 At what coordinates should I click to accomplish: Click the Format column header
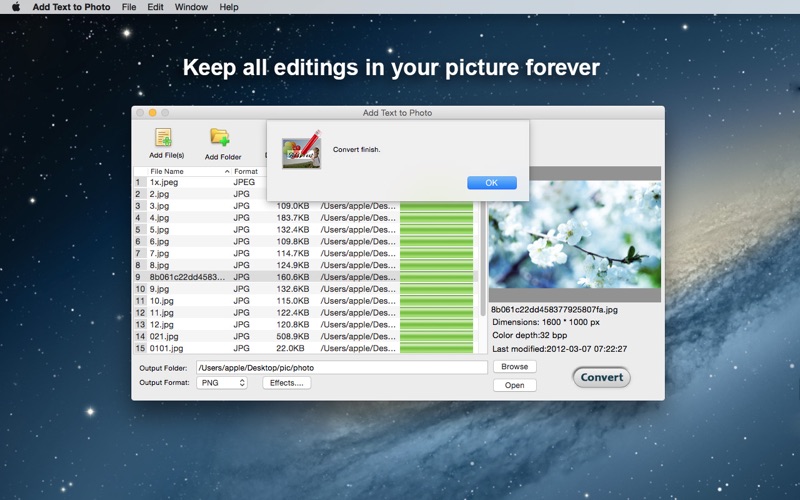[246, 171]
